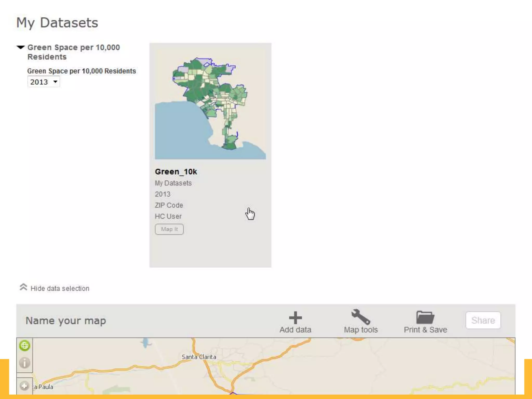
Task: Click the Hide data selection text
Action: coord(60,288)
